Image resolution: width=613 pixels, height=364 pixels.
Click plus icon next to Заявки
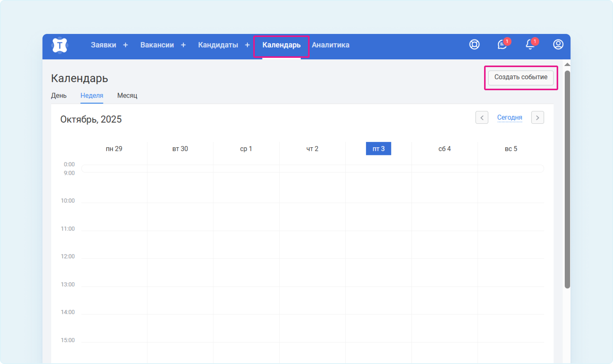coord(125,45)
